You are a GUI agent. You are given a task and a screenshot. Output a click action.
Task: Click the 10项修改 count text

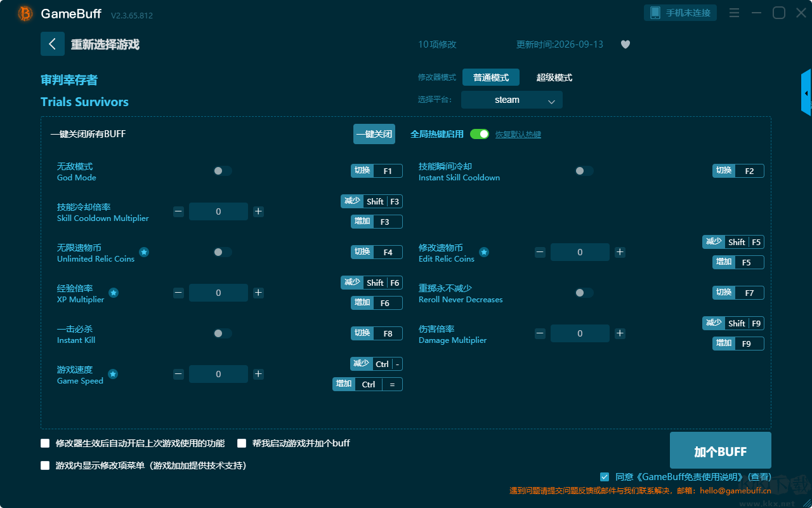(x=437, y=44)
